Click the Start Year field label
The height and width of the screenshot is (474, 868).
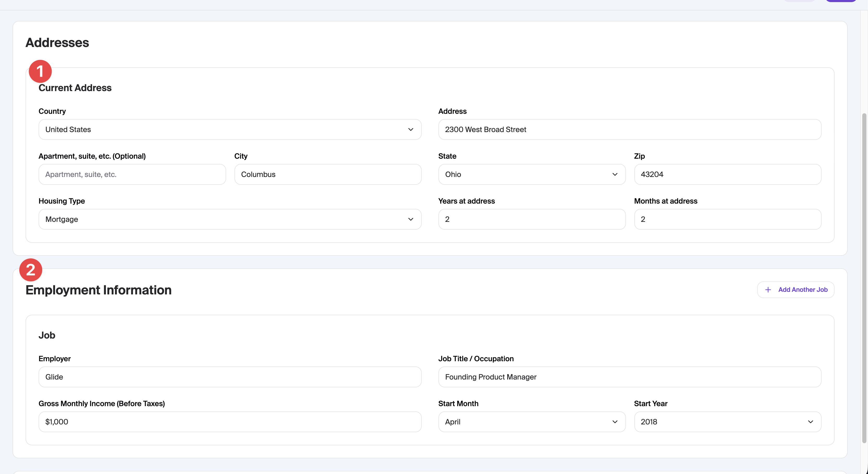pos(650,404)
